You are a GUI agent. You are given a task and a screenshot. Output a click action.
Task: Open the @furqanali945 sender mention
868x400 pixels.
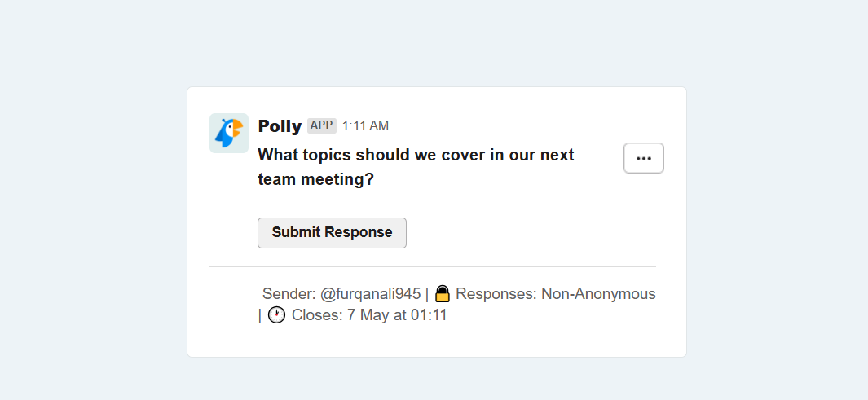(370, 294)
